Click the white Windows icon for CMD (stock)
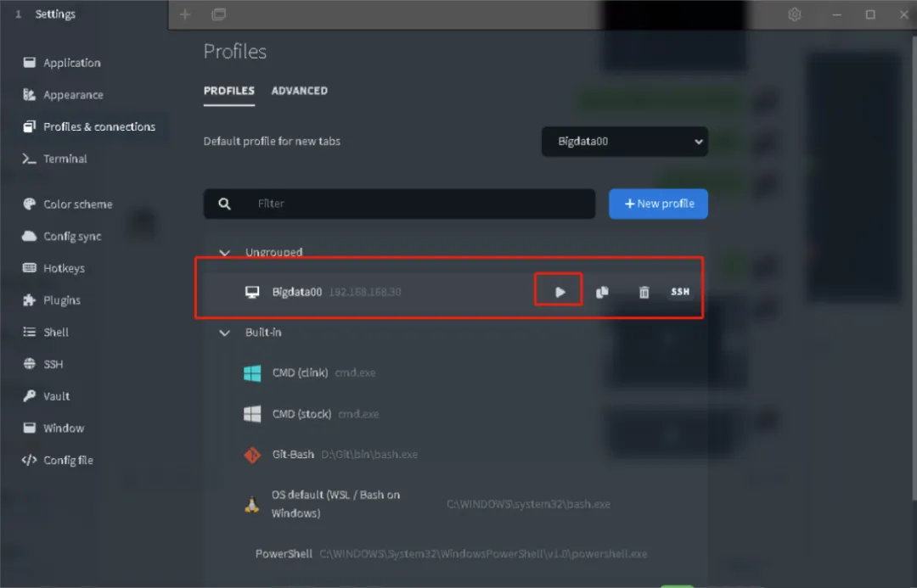 point(252,414)
